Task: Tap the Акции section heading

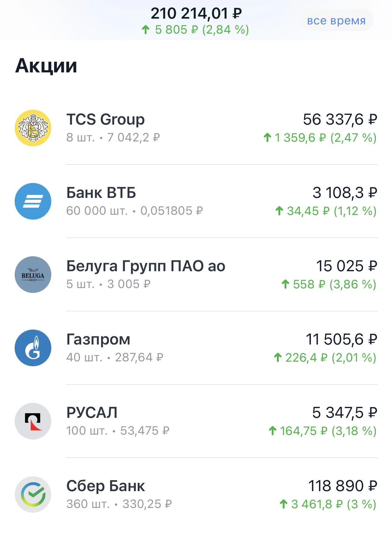Action: coord(46,66)
